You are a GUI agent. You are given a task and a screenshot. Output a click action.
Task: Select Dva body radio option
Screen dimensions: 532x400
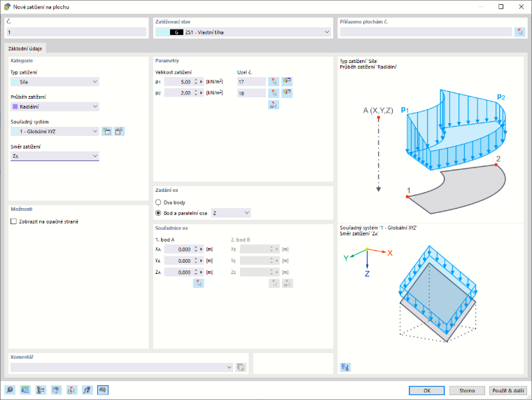(158, 202)
